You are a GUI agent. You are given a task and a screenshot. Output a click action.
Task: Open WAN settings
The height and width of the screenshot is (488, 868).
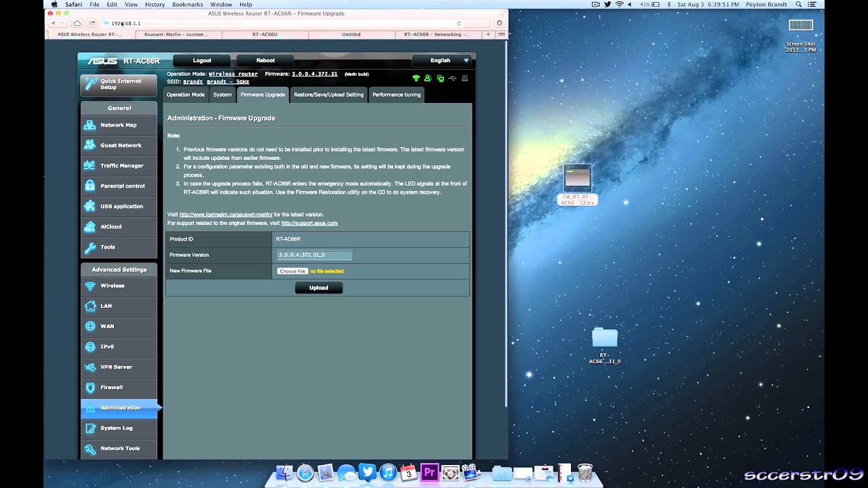click(x=119, y=326)
